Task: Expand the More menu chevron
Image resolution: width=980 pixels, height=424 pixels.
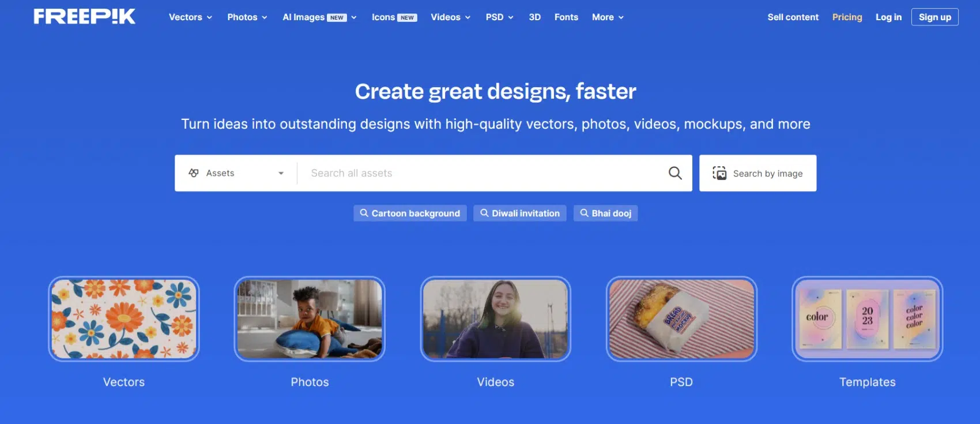Action: pyautogui.click(x=621, y=18)
